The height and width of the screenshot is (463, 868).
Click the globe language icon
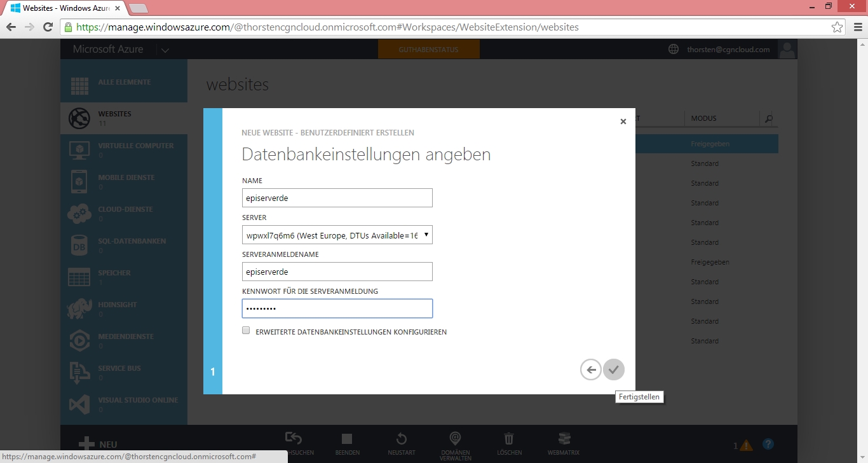point(674,50)
